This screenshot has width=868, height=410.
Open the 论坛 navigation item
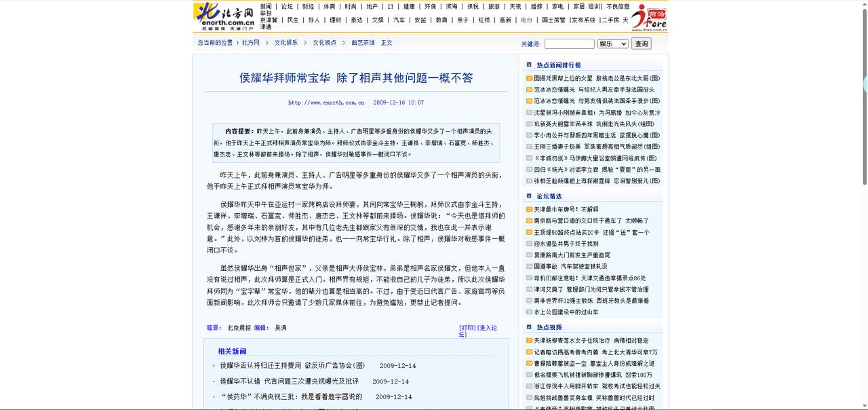click(287, 7)
